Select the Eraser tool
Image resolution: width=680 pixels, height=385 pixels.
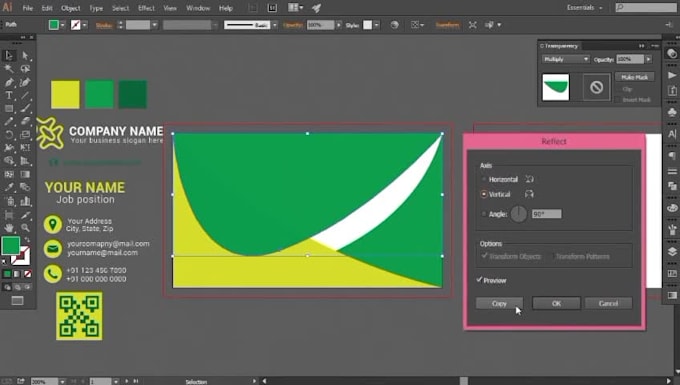click(x=25, y=121)
